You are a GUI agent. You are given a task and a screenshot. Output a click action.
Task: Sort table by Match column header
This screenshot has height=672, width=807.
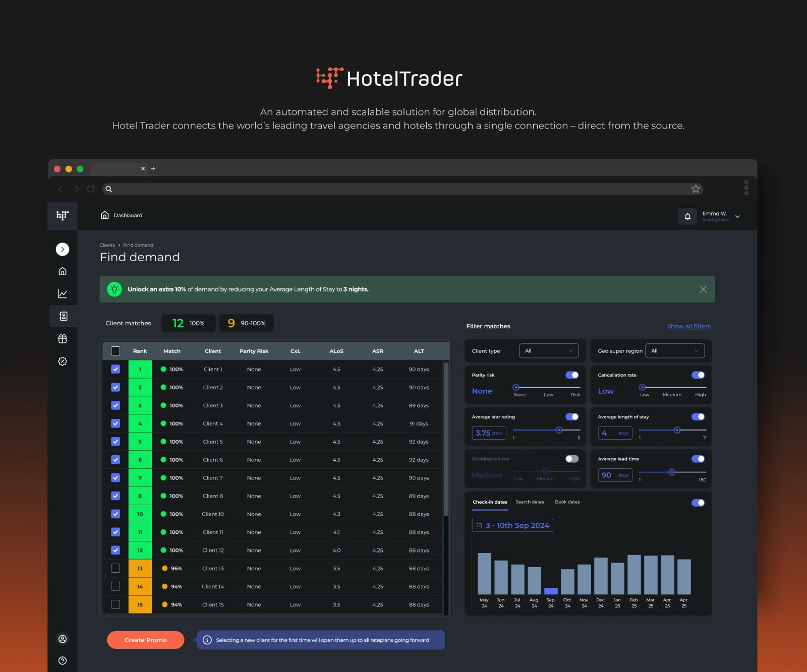click(172, 351)
